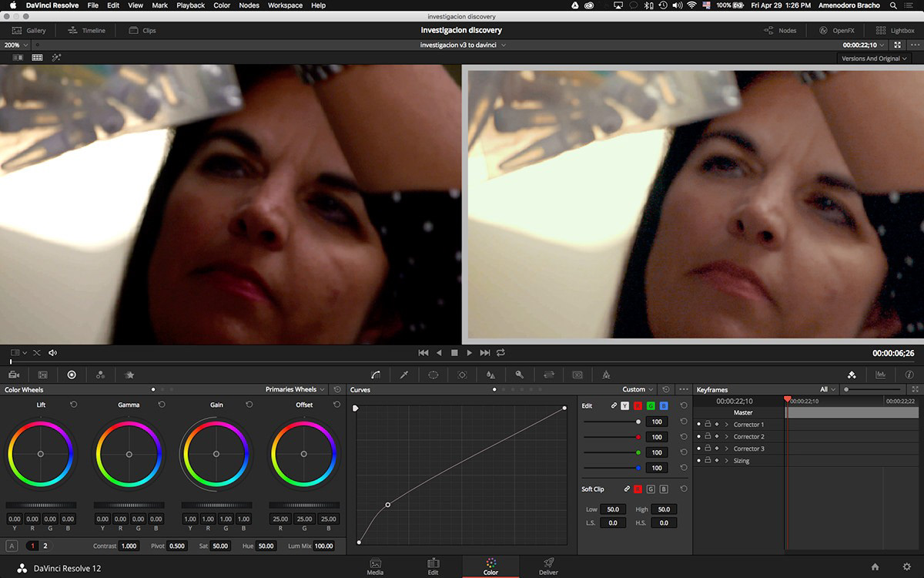This screenshot has height=578, width=924.
Task: Click the auto color A button
Action: [12, 546]
